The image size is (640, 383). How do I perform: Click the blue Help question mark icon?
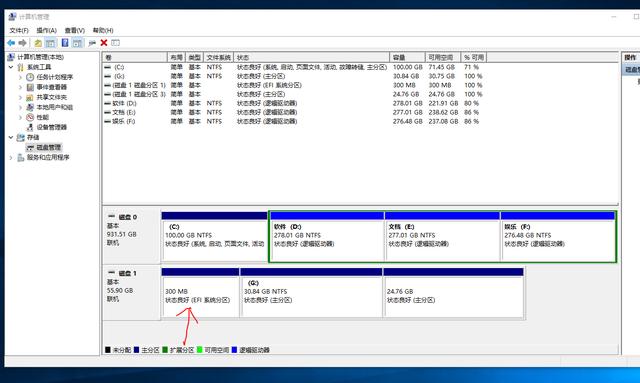65,42
